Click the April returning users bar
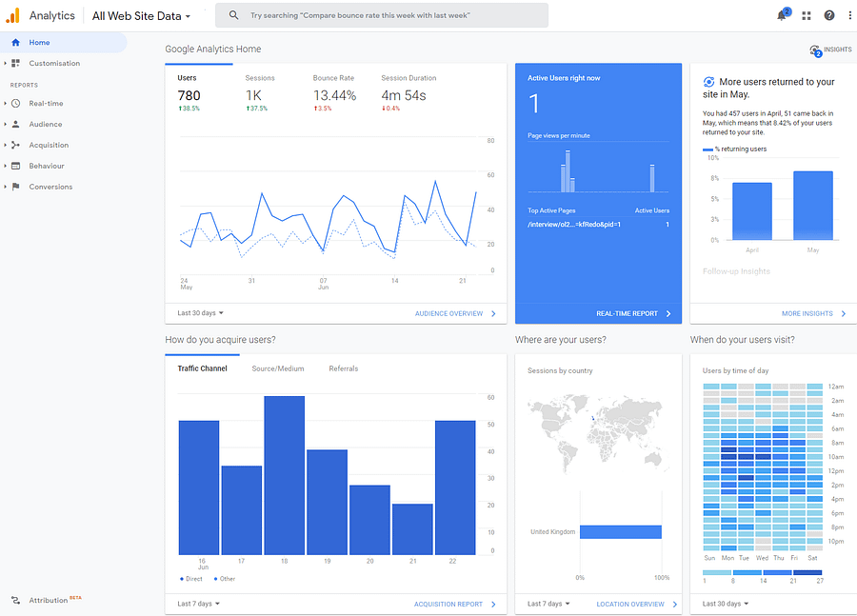857x616 pixels. tap(752, 211)
